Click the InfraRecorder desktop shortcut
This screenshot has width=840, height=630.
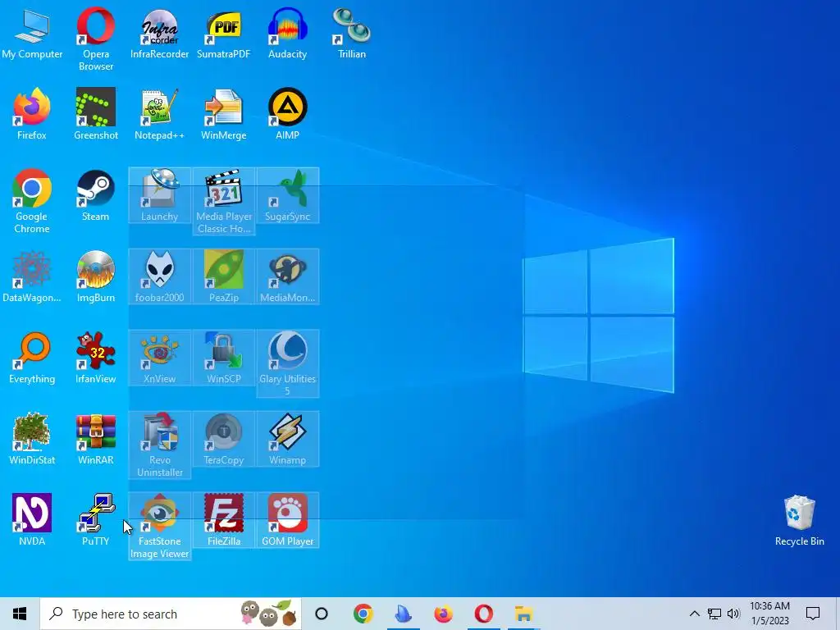160,33
